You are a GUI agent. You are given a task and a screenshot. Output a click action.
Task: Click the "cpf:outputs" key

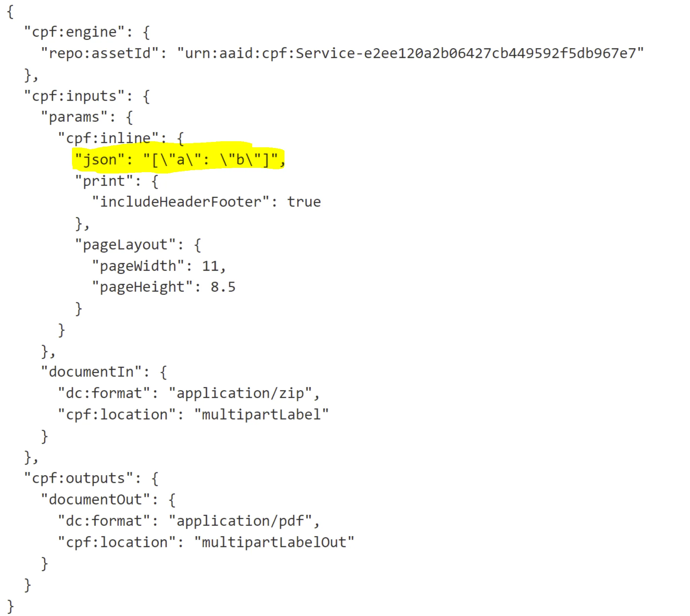point(78,478)
